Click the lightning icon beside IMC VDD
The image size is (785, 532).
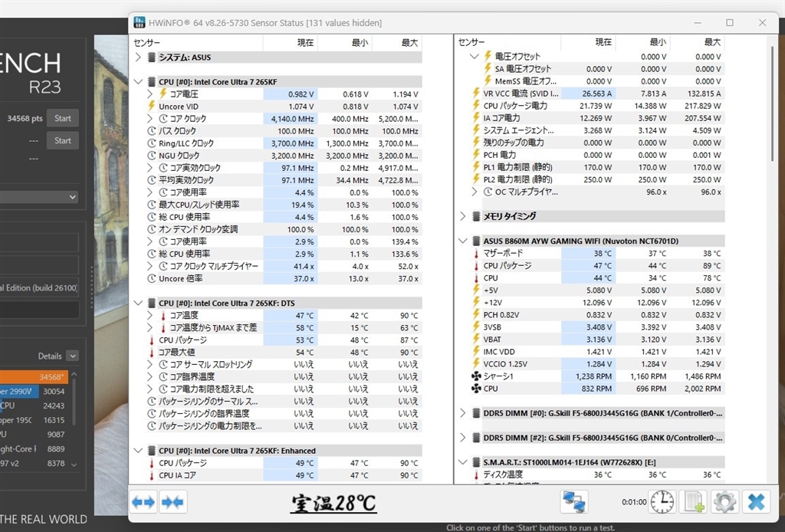coord(476,352)
